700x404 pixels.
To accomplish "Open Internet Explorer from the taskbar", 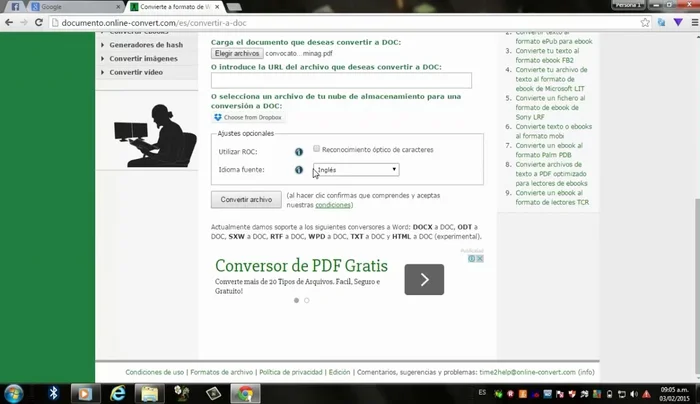I will tap(118, 393).
